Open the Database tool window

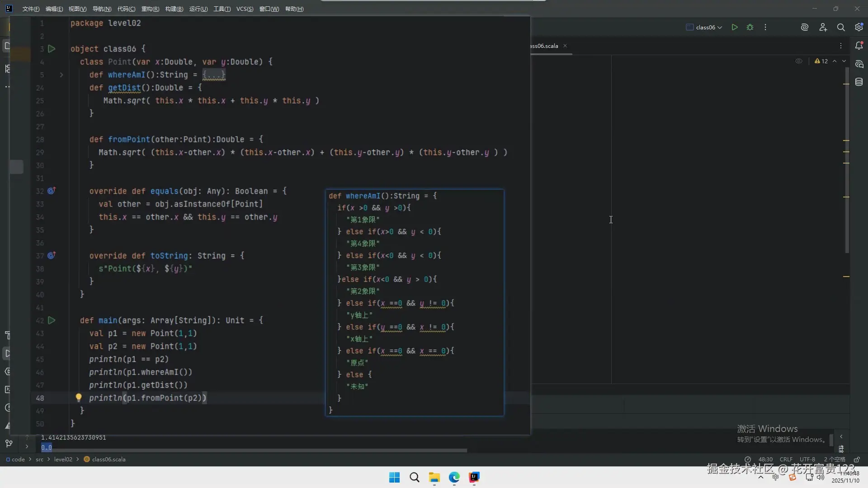coord(859,82)
